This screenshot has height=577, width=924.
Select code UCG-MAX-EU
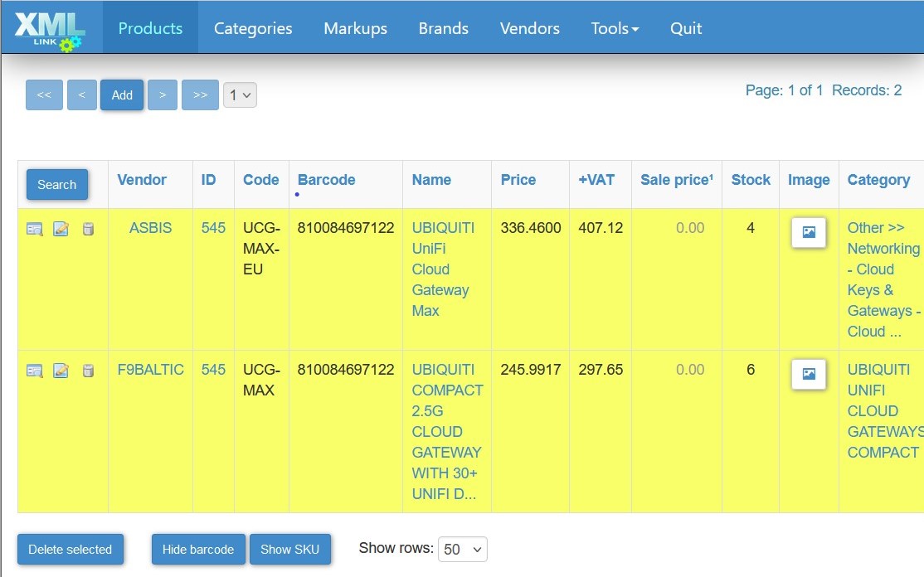(261, 249)
